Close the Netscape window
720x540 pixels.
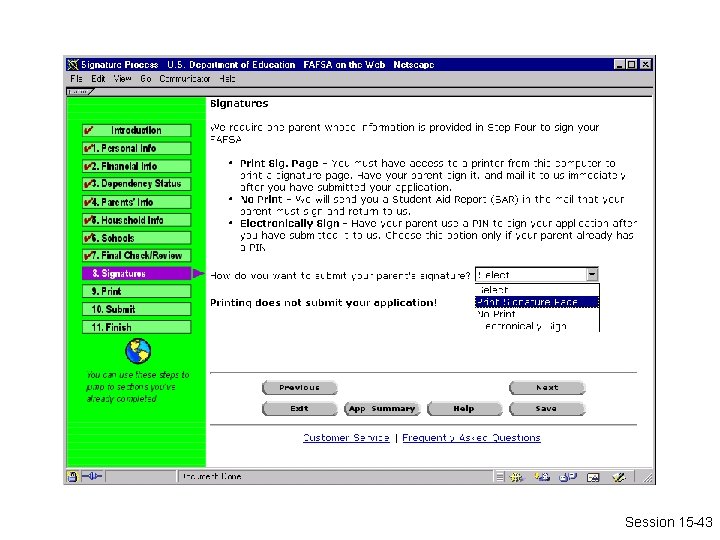point(645,65)
